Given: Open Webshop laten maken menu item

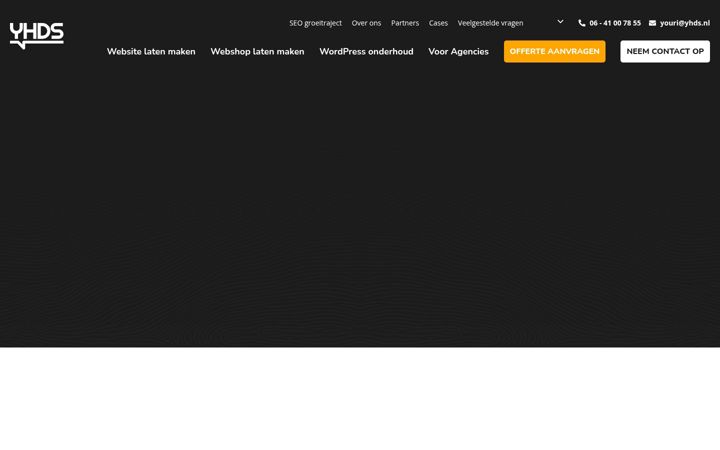Looking at the screenshot, I should tap(258, 51).
